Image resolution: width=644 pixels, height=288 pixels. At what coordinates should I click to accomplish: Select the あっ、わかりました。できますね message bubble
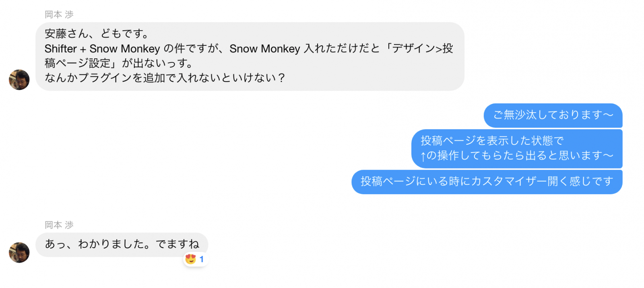pos(122,245)
